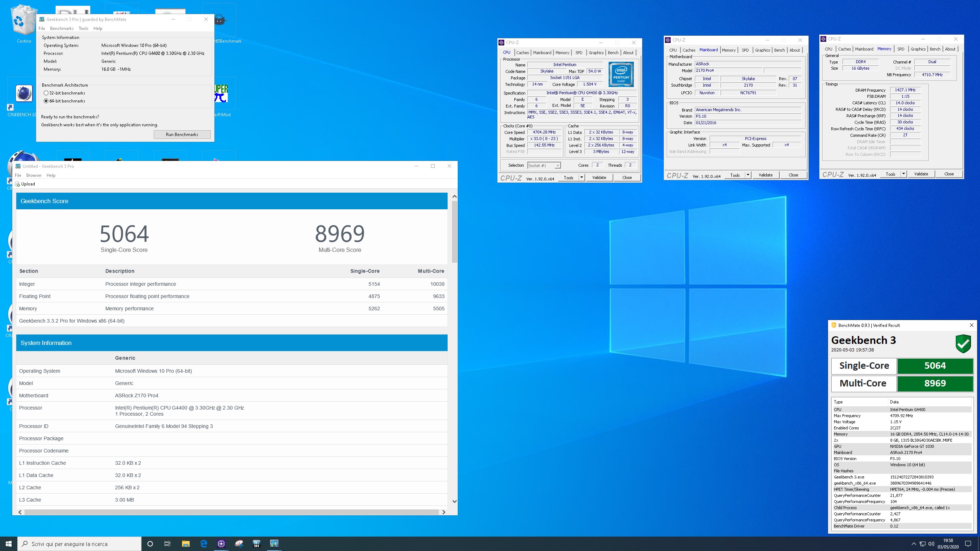This screenshot has height=551, width=980.
Task: Click Tools button in Memory CPU-Z window
Action: [890, 174]
